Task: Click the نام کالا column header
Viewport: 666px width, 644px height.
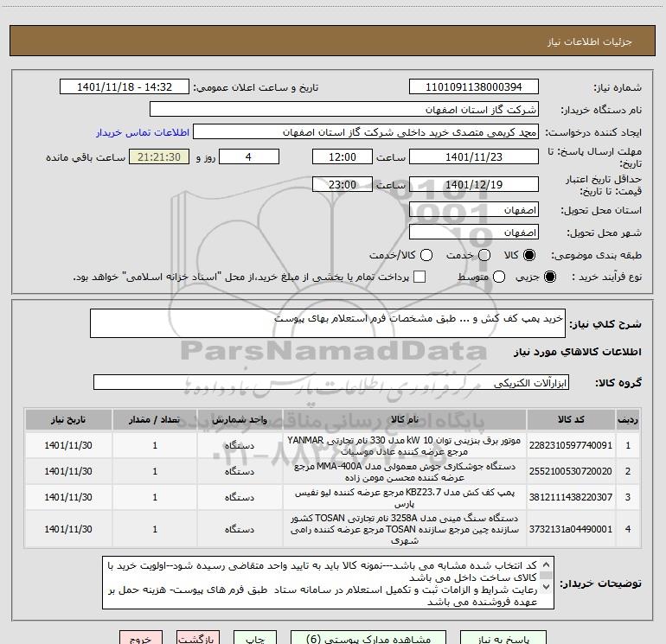Action: [x=405, y=419]
